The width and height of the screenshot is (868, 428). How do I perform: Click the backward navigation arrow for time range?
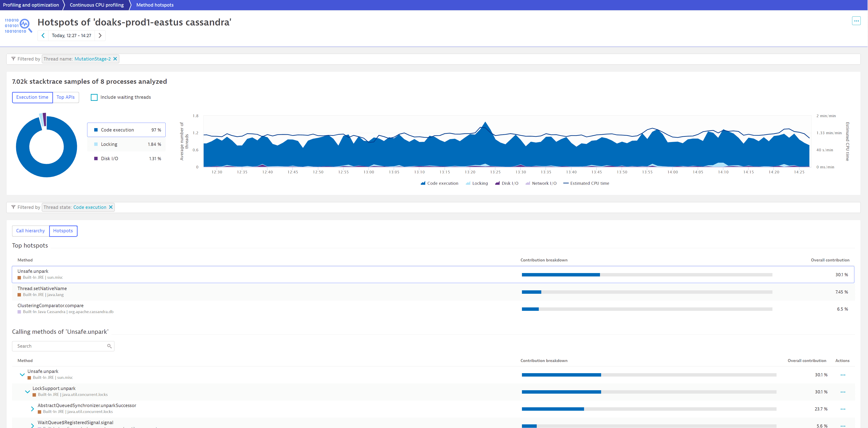pos(43,35)
